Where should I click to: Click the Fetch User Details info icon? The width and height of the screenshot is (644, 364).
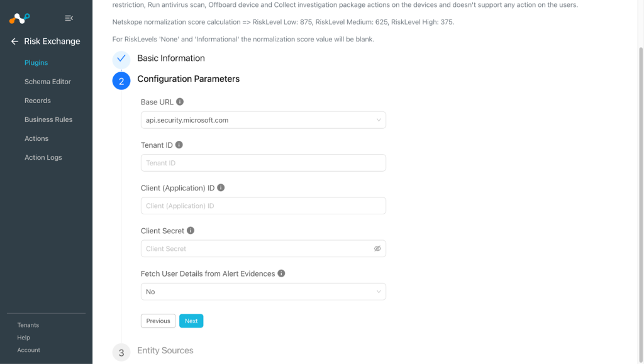tap(281, 273)
